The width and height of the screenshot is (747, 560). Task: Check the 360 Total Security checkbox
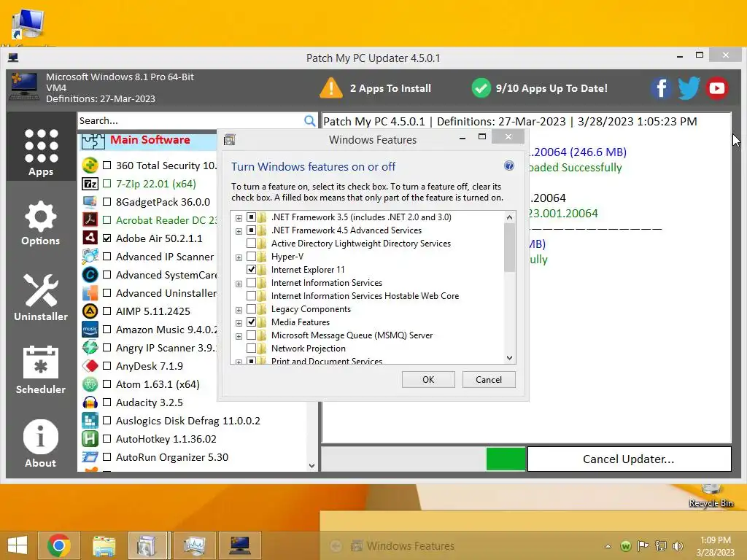(107, 166)
